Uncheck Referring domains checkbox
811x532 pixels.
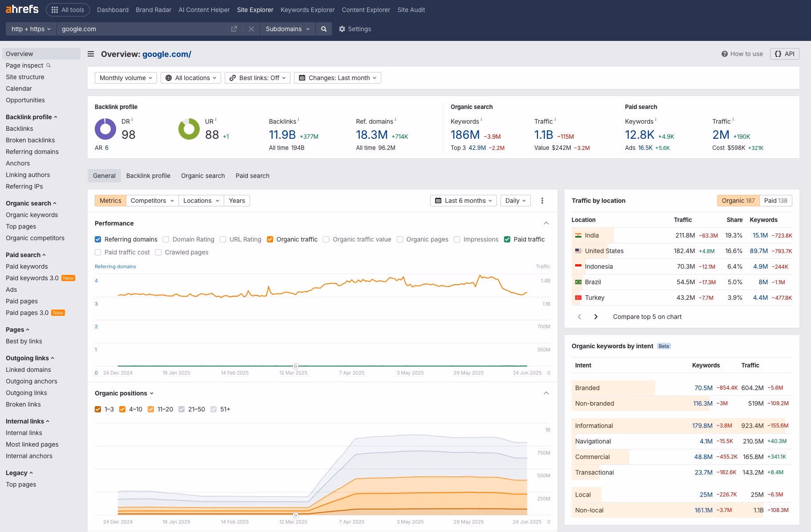(98, 239)
